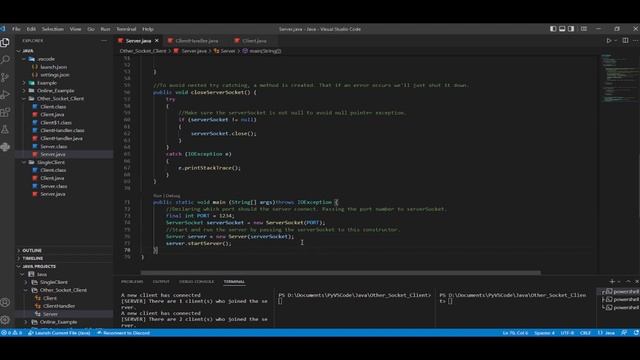This screenshot has width=640, height=360.
Task: Open launch.json in Explorer
Action: pos(53,67)
